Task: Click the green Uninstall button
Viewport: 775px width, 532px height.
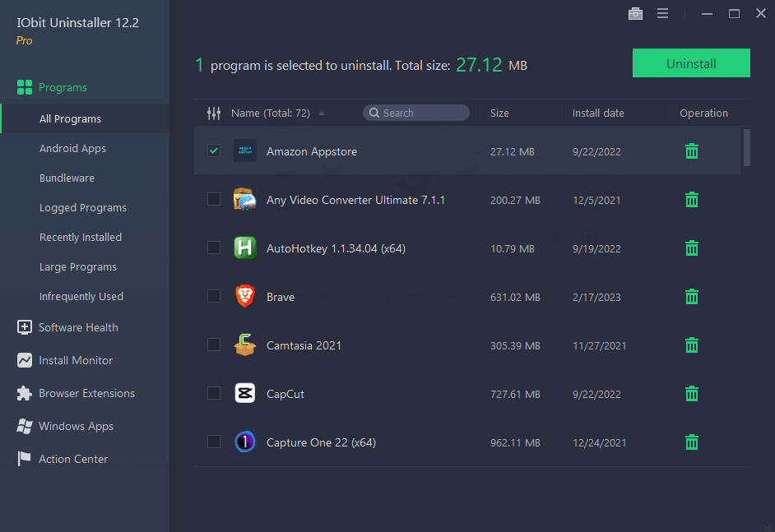Action: click(691, 62)
